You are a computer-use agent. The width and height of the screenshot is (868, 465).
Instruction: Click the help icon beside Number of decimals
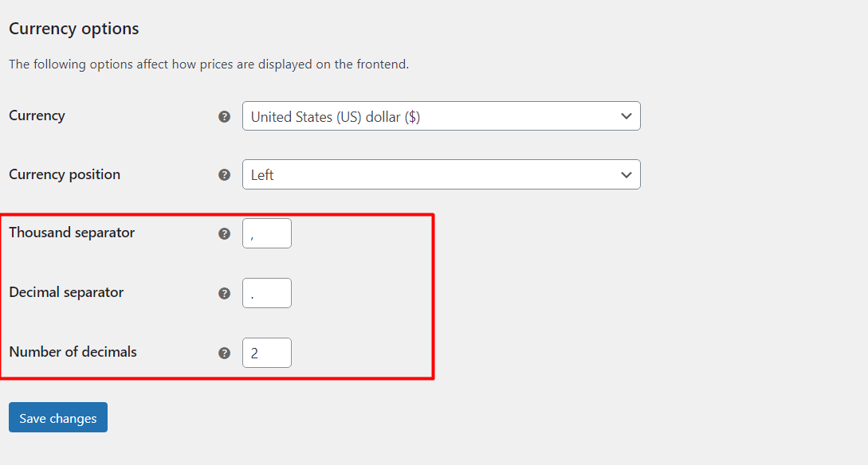pyautogui.click(x=224, y=353)
